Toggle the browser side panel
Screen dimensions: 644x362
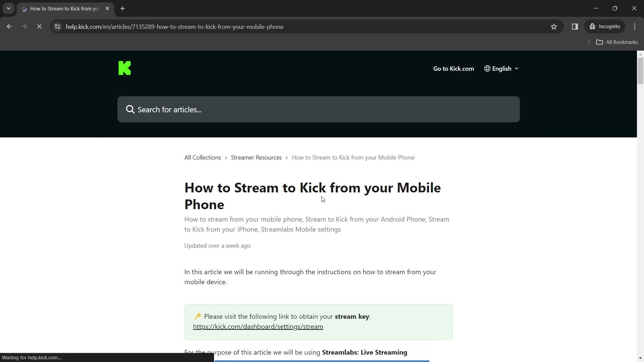coord(575,26)
